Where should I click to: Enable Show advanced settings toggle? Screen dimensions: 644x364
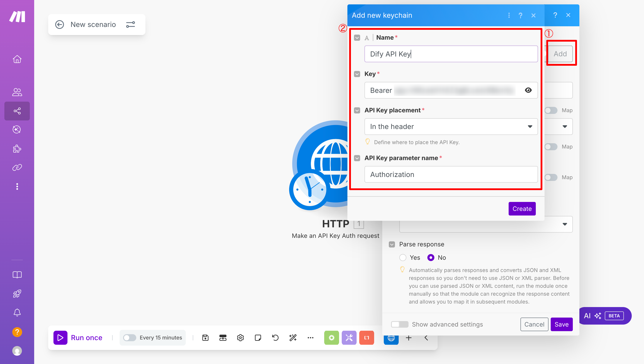coord(400,324)
